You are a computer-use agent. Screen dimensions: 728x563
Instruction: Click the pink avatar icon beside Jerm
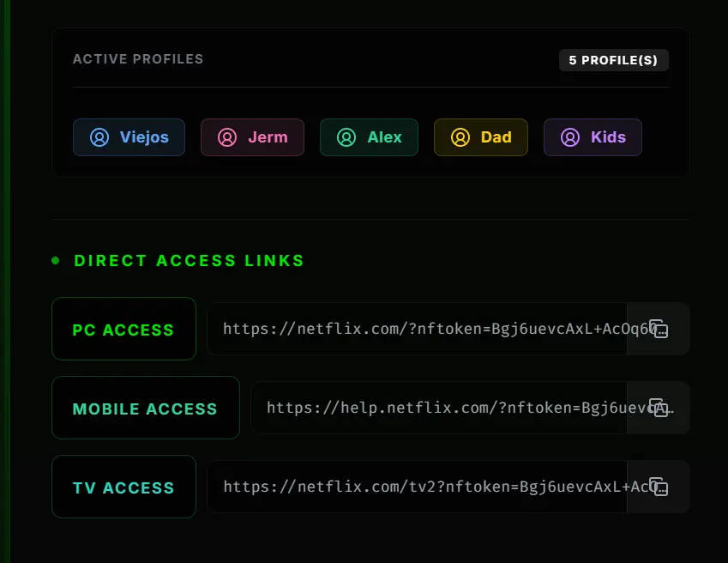[227, 137]
